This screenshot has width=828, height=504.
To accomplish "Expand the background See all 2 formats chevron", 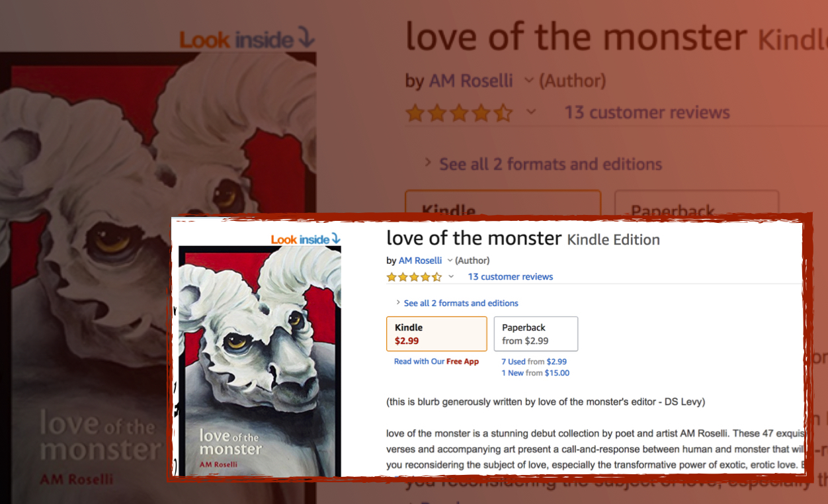I will [x=428, y=163].
